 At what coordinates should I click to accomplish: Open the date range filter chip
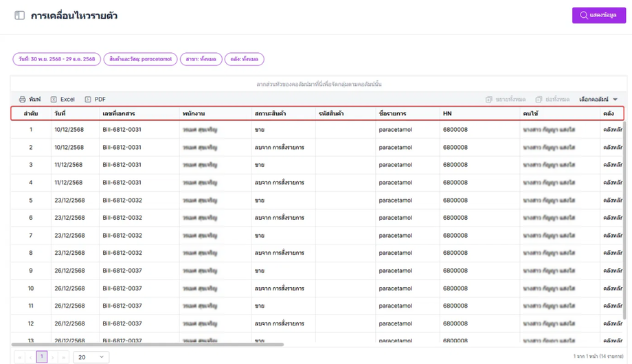tap(56, 60)
